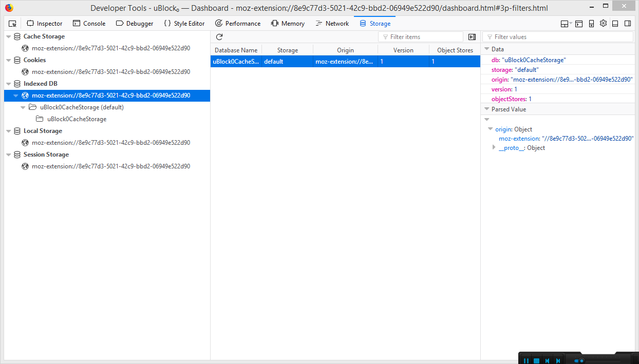Click folder icon of uBlock0CacheStorage object store
This screenshot has height=364, width=639.
40,119
